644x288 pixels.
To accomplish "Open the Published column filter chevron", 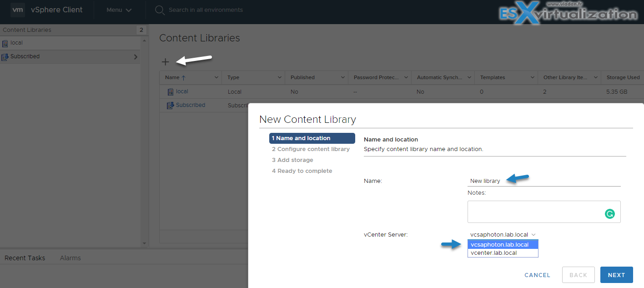I will click(x=342, y=78).
